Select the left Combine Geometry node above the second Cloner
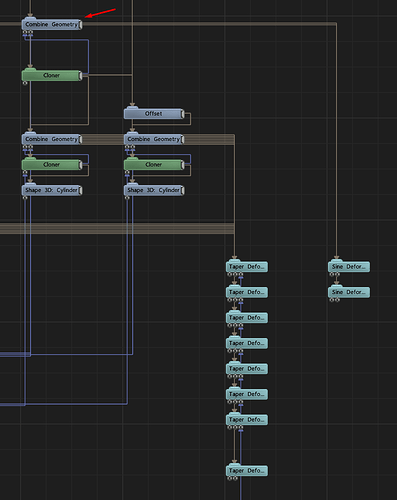 coord(52,139)
